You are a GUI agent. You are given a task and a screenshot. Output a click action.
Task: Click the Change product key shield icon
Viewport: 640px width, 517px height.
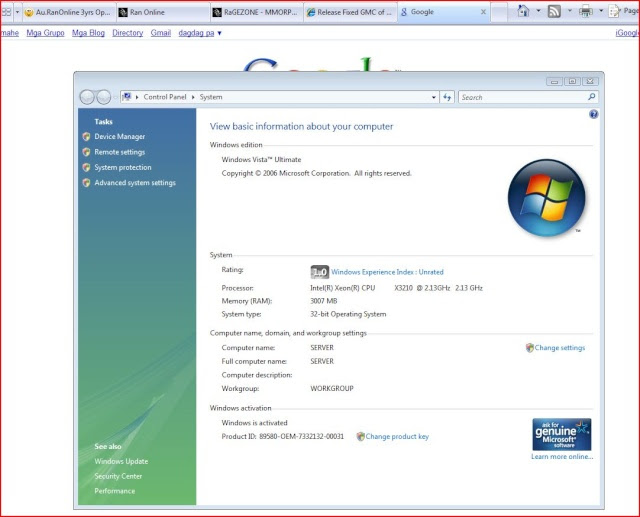pos(360,437)
